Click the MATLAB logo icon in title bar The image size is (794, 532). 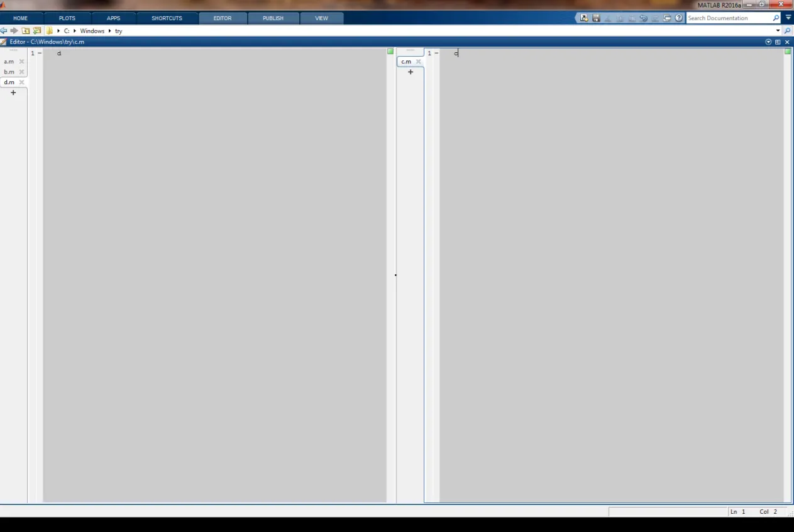pyautogui.click(x=3, y=5)
